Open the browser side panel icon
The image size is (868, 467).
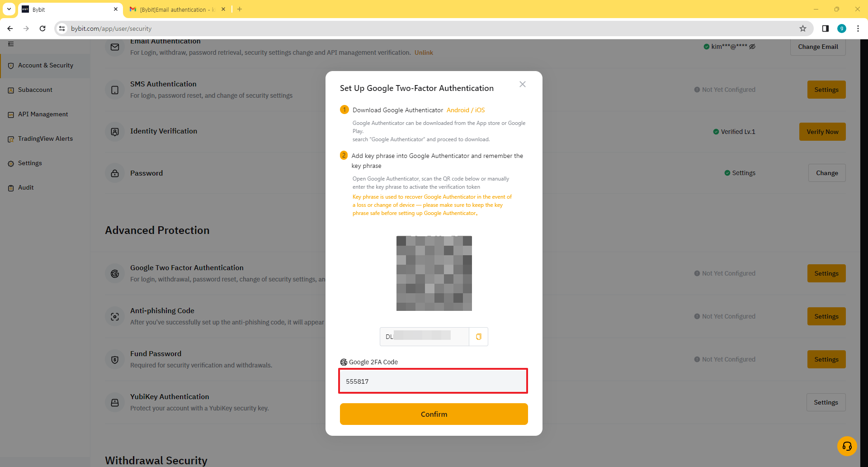pyautogui.click(x=825, y=29)
